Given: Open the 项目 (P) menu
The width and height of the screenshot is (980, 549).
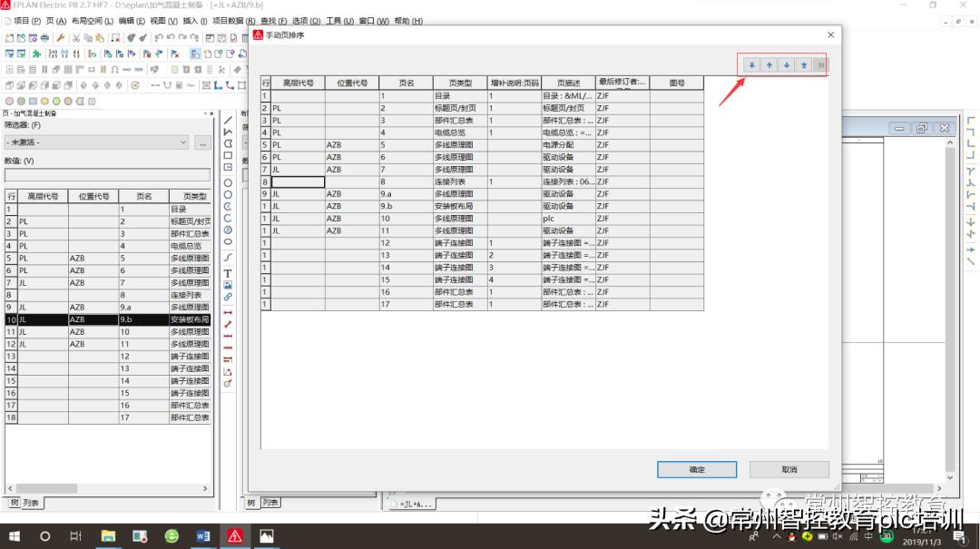Looking at the screenshot, I should coord(27,21).
